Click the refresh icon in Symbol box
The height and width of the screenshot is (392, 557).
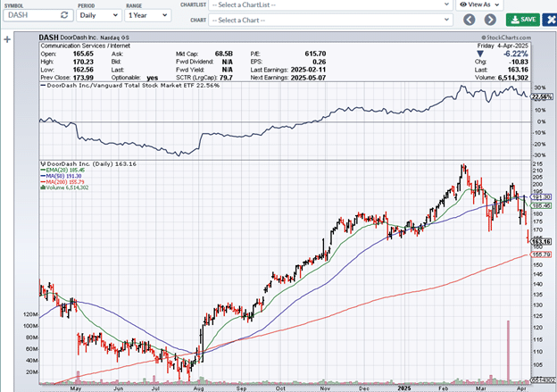tap(62, 16)
